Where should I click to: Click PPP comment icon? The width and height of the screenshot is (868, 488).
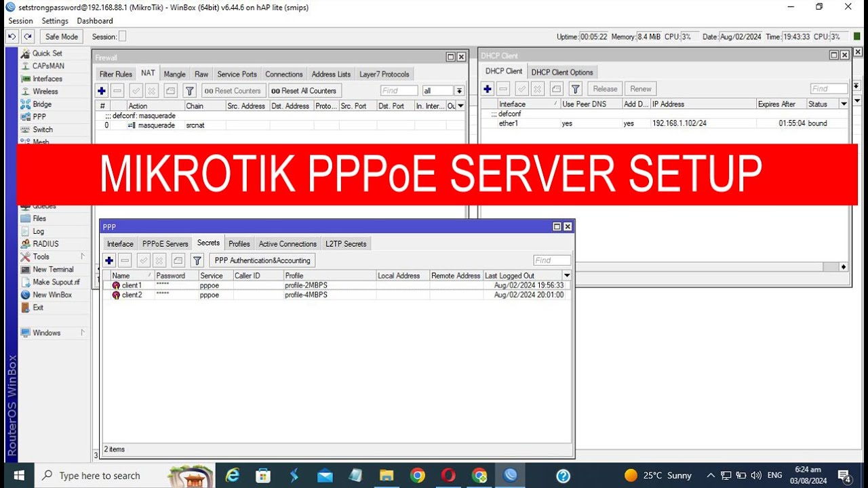click(178, 260)
